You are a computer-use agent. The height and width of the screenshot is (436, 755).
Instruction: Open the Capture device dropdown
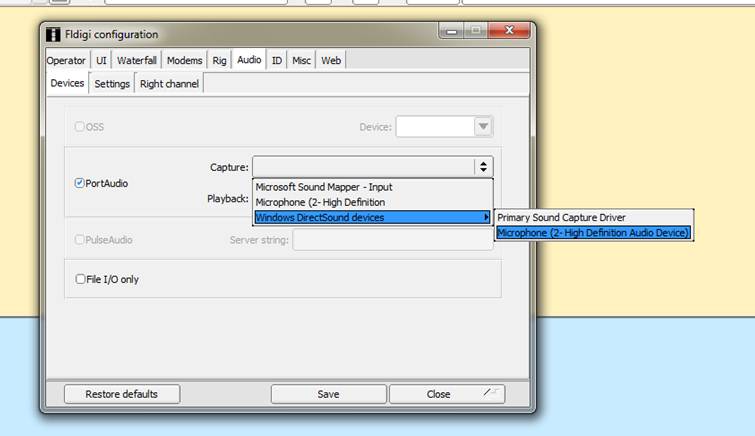(x=483, y=167)
